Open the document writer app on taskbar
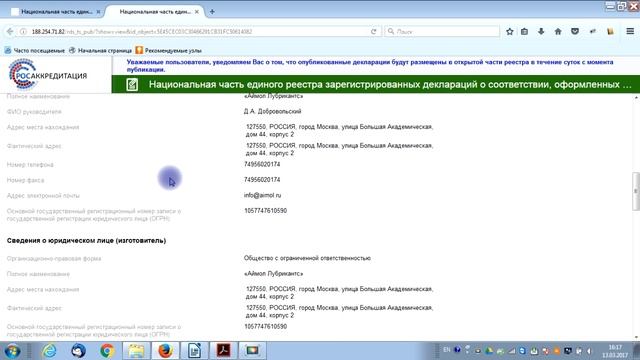640x360 pixels. pos(194,351)
